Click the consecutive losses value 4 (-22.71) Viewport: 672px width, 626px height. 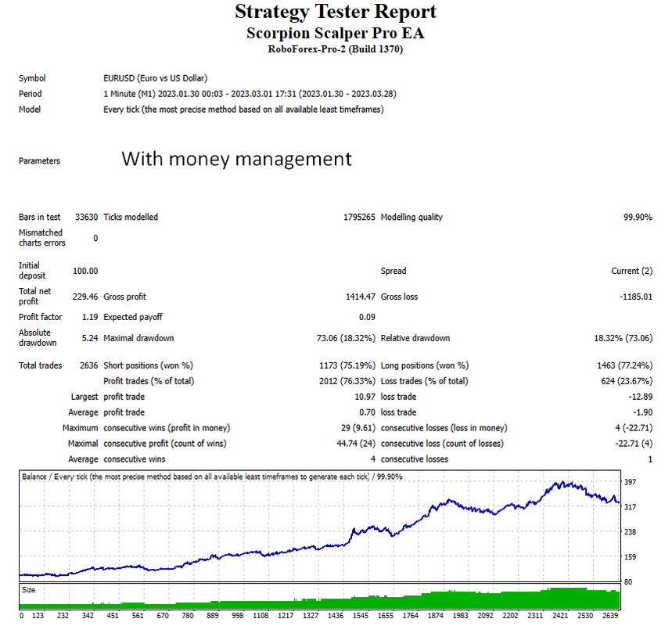coord(634,428)
